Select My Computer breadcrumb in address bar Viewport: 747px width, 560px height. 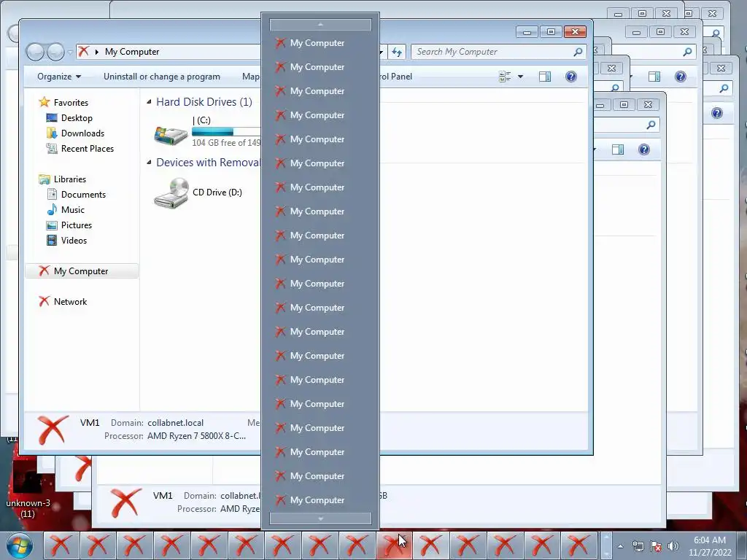[132, 52]
